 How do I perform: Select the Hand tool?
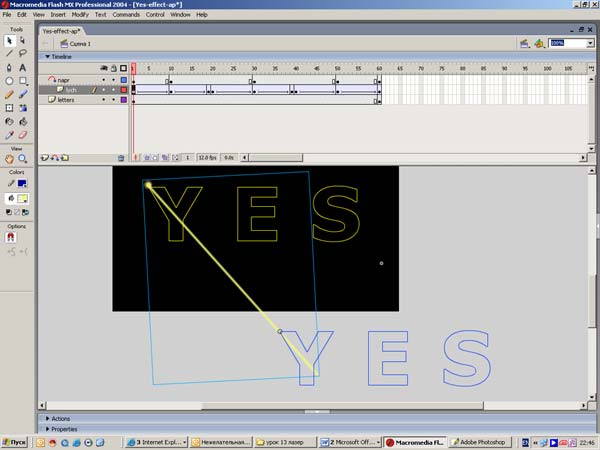(9, 158)
